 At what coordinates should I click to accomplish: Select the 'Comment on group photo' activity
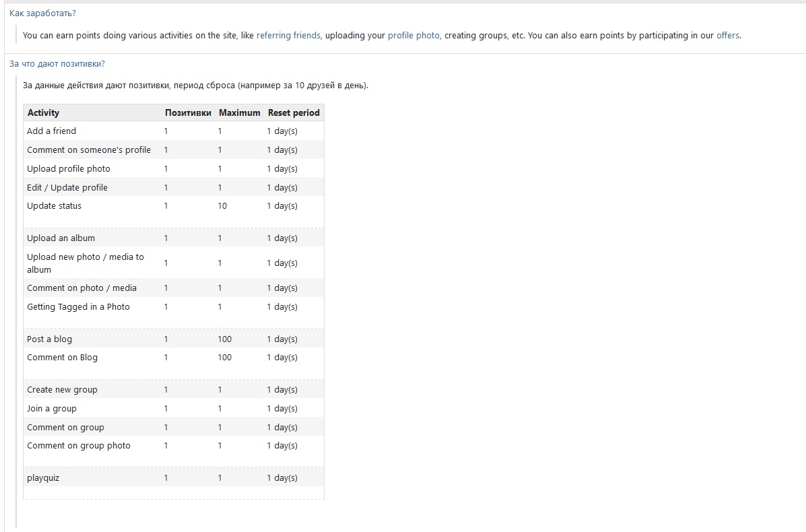(x=79, y=446)
